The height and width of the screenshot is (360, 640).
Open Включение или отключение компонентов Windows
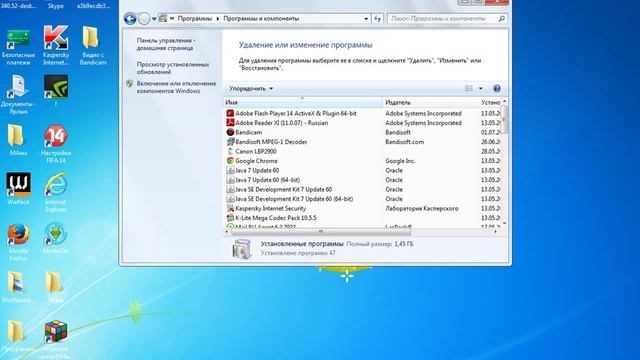[176, 87]
